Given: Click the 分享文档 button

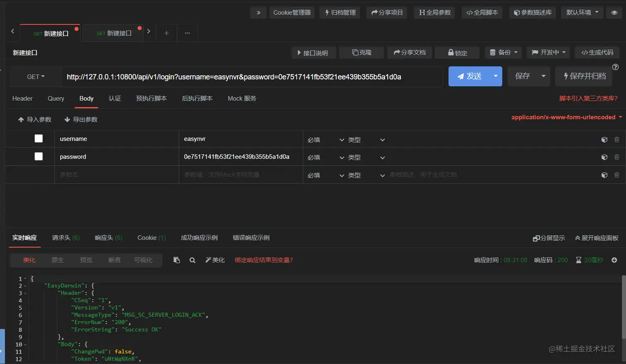Looking at the screenshot, I should point(409,53).
